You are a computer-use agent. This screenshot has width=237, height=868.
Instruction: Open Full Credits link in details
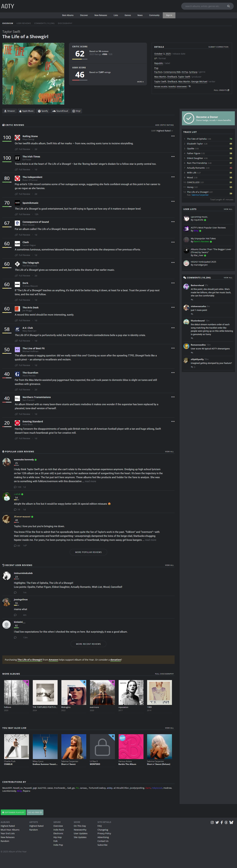pyautogui.click(x=222, y=90)
